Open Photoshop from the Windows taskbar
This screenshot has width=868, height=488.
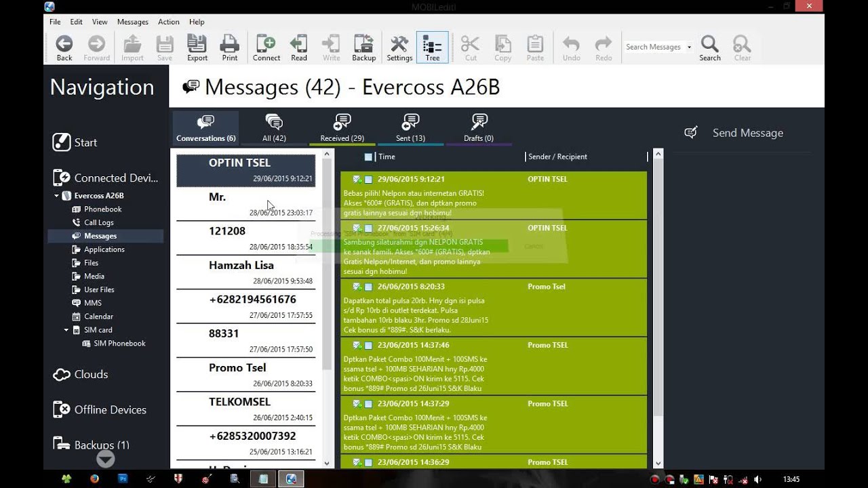coord(122,479)
